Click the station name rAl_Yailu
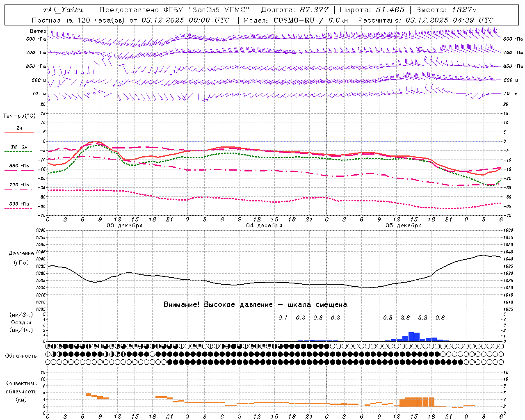 [63, 10]
